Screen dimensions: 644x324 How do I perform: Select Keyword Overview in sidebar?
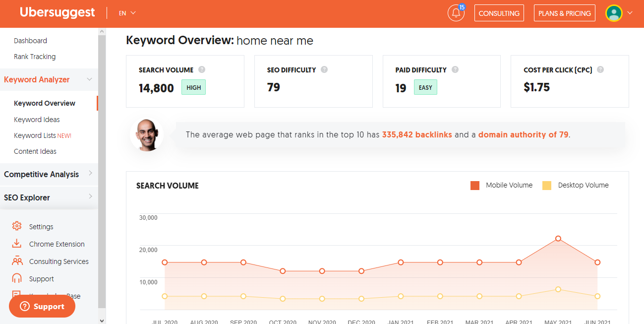tap(45, 103)
